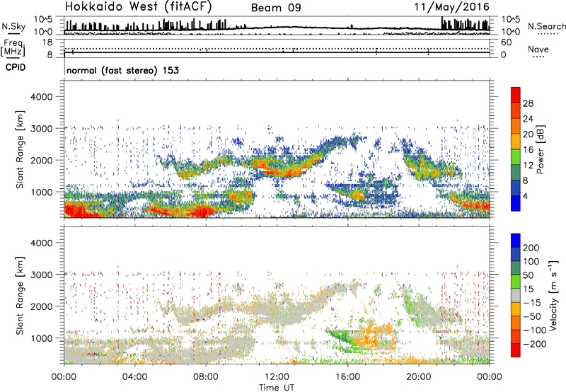The image size is (566, 392).
Task: Click the "200" label on the velocity colorbar
Action: coord(531,248)
